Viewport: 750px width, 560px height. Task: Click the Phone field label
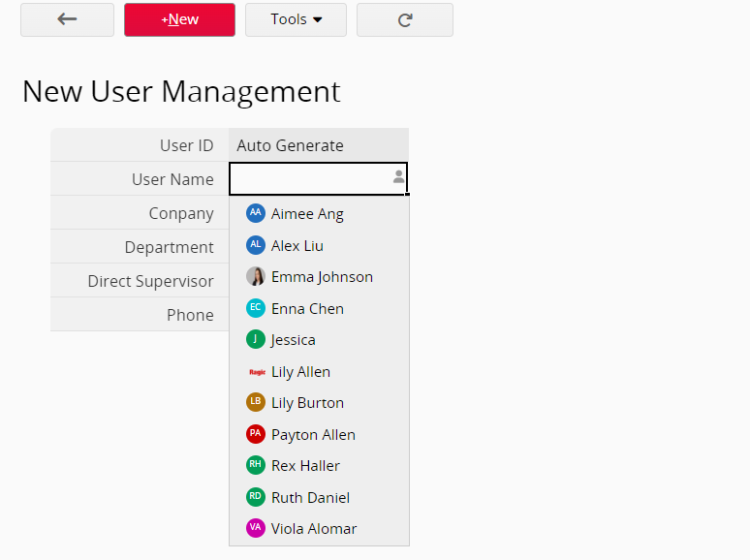[x=190, y=315]
